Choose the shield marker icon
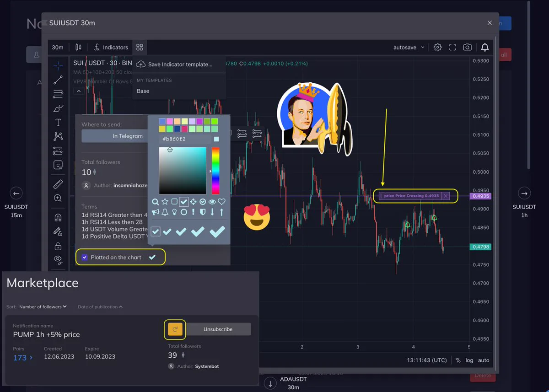The width and height of the screenshot is (549, 392). pos(203,212)
